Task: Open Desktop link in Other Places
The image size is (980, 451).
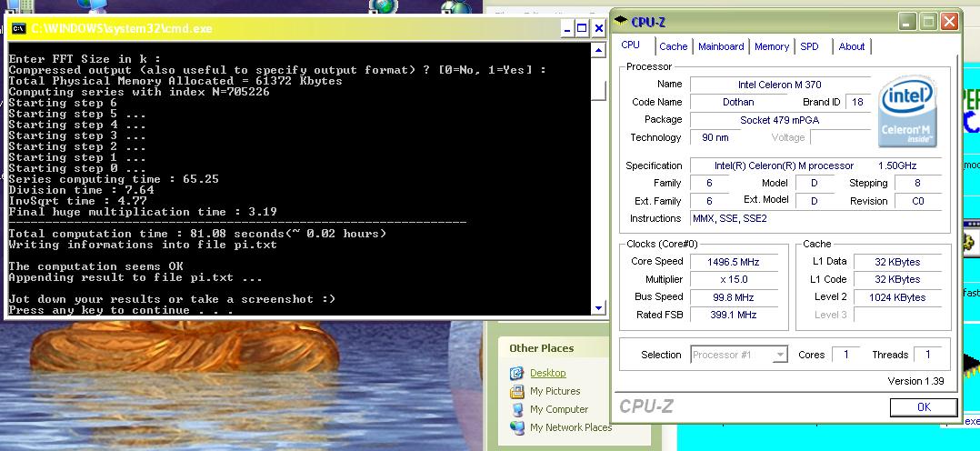Action: click(x=547, y=373)
